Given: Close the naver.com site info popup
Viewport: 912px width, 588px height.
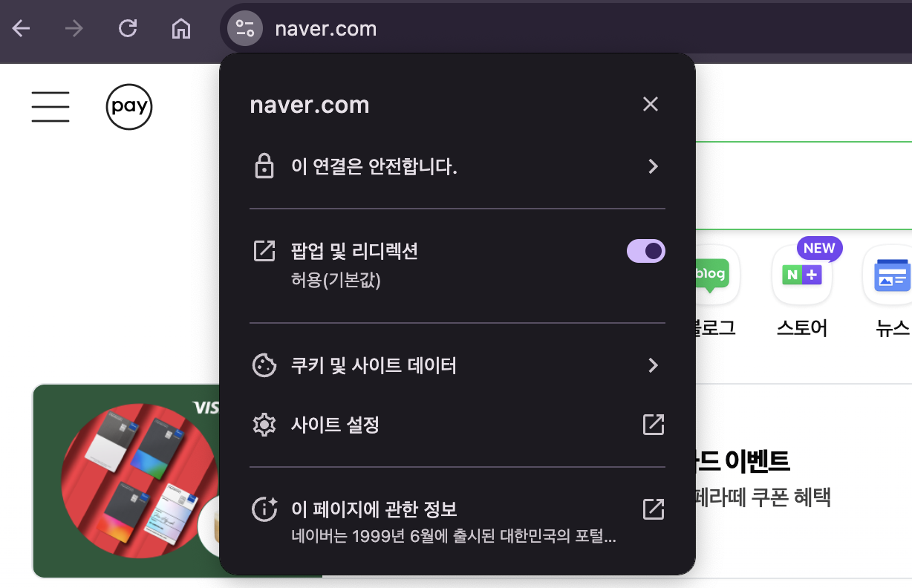Looking at the screenshot, I should 651,104.
